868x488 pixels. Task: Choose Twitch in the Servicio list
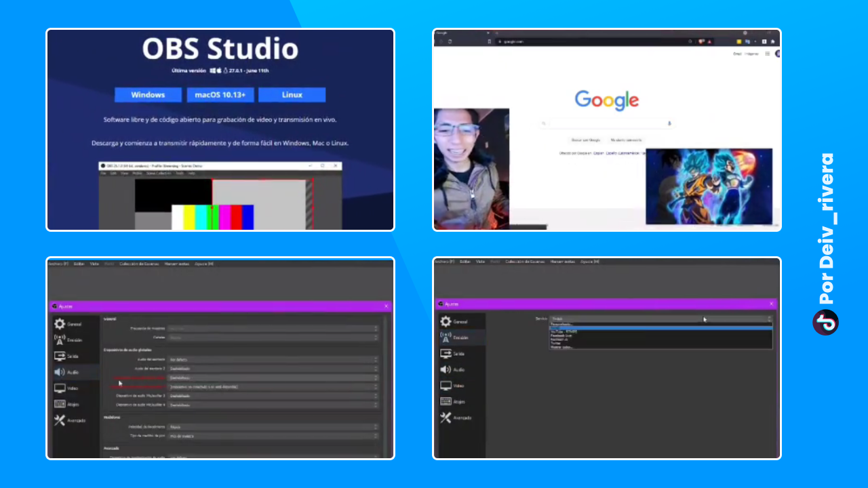click(x=660, y=328)
